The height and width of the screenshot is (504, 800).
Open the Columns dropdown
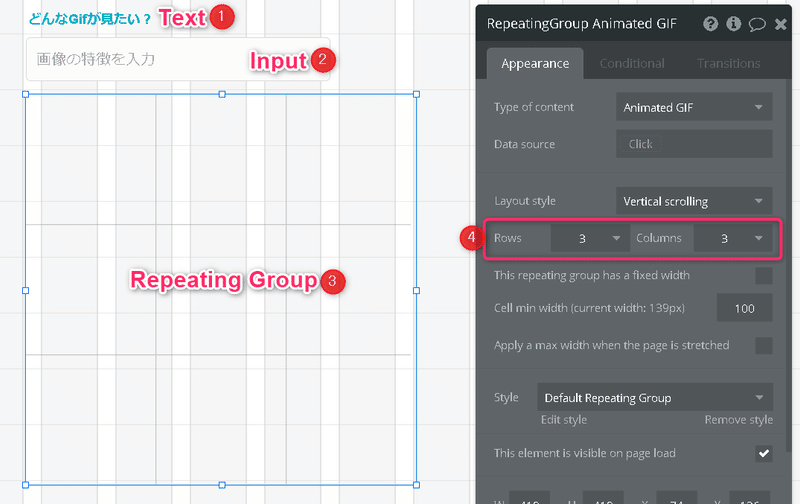pyautogui.click(x=733, y=238)
